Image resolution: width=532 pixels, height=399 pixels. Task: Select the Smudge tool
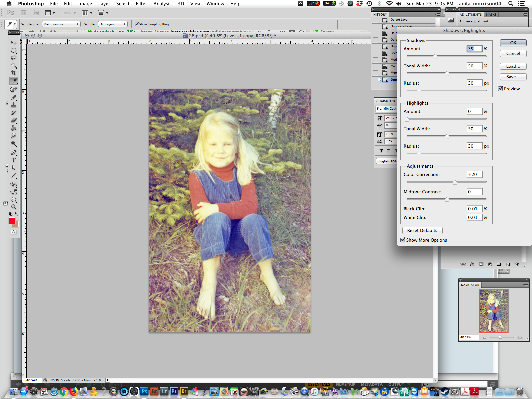pos(14,136)
